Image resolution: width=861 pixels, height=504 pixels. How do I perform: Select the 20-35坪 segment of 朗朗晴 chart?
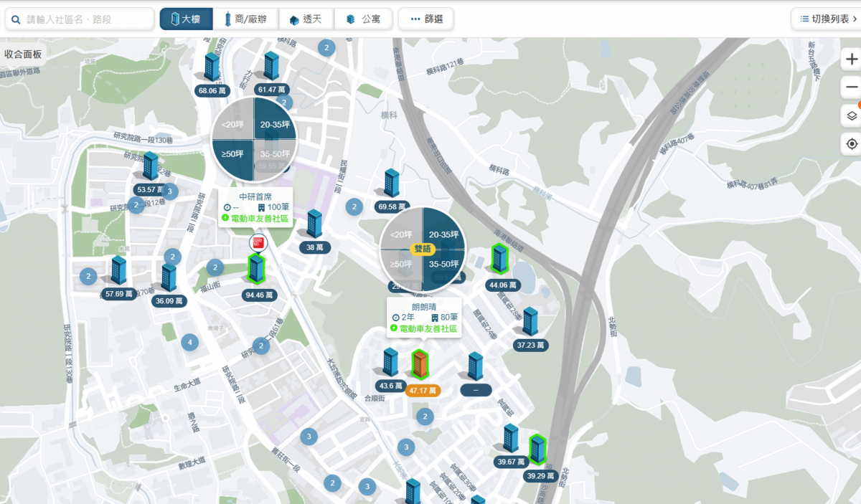pos(443,234)
